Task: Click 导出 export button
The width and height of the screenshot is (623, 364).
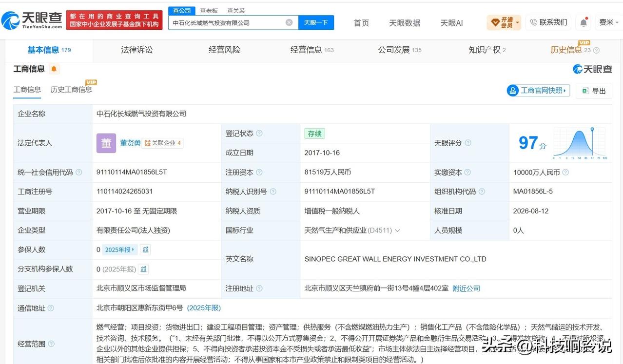Action: tap(594, 91)
